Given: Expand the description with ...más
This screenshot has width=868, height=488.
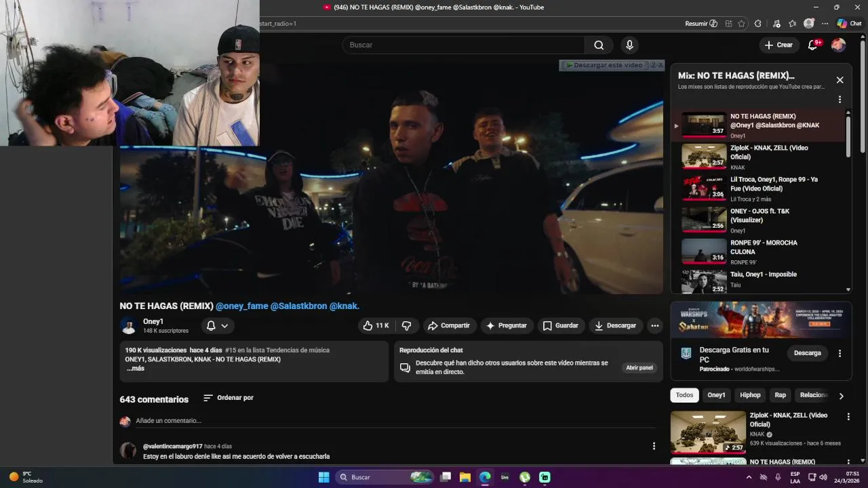Looking at the screenshot, I should coord(136,369).
